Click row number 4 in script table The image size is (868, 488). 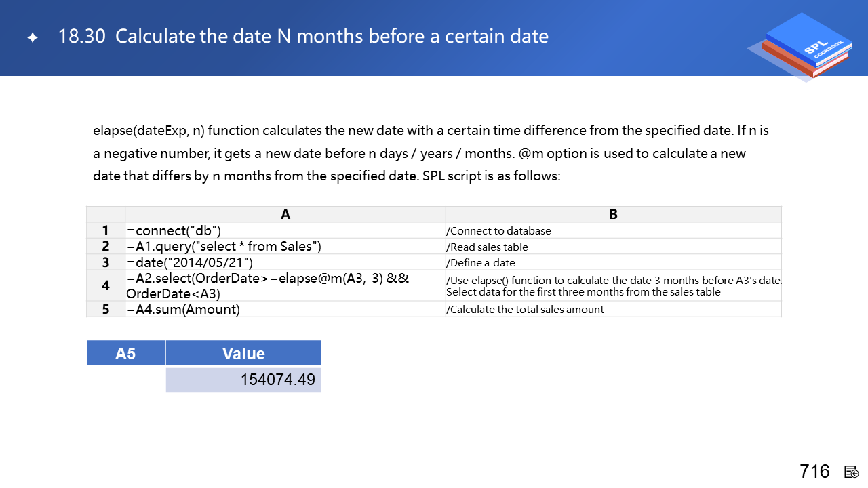pos(106,285)
